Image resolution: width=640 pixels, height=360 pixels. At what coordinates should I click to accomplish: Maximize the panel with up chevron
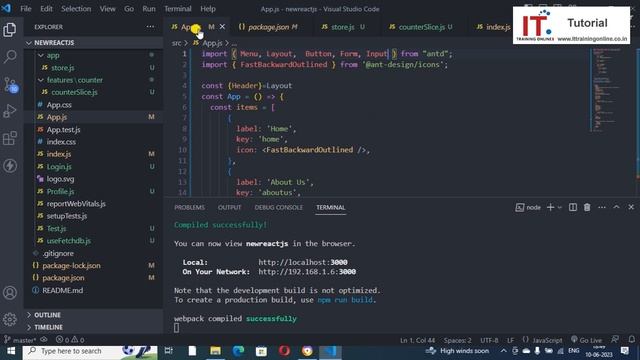[616, 207]
